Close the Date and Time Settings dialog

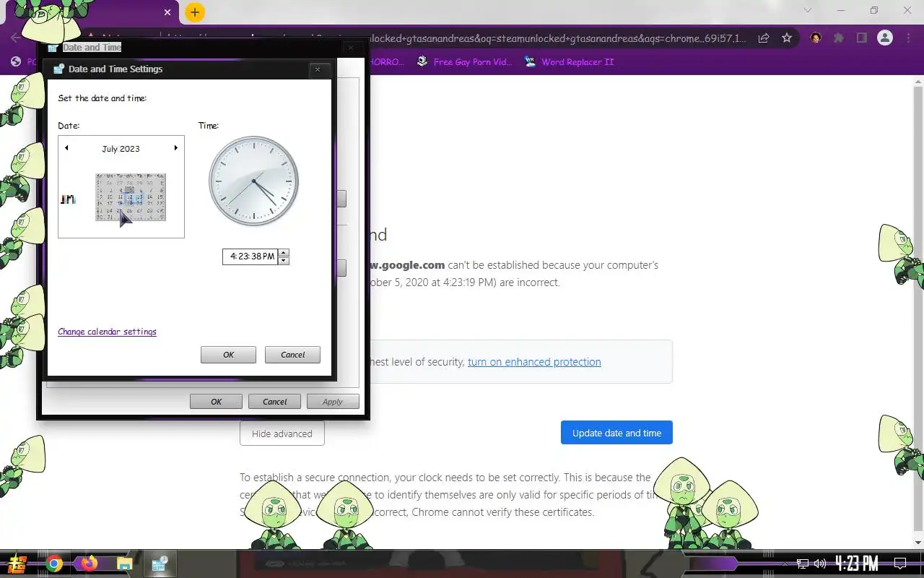(x=317, y=69)
